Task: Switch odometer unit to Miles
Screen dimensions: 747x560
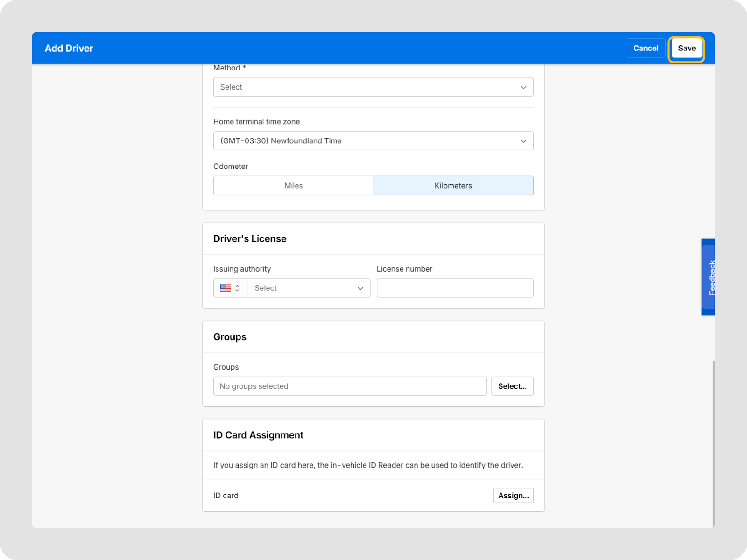Action: 293,186
